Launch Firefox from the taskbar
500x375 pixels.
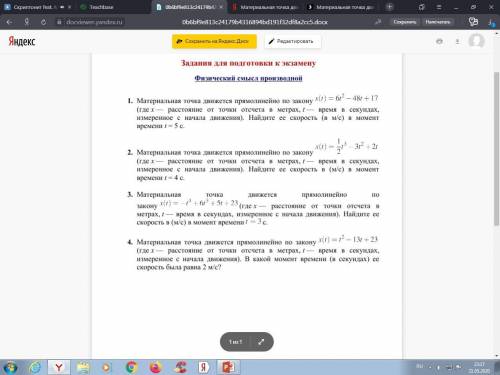pyautogui.click(x=155, y=367)
